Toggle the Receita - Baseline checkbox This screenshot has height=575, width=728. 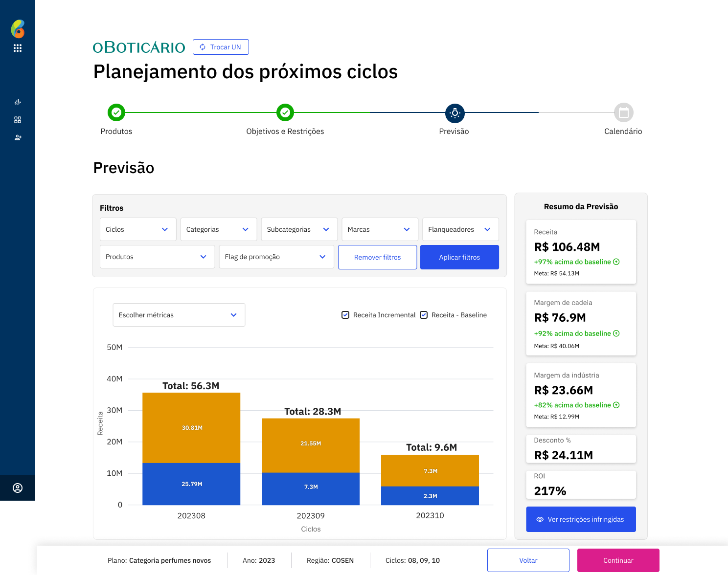[x=424, y=315]
